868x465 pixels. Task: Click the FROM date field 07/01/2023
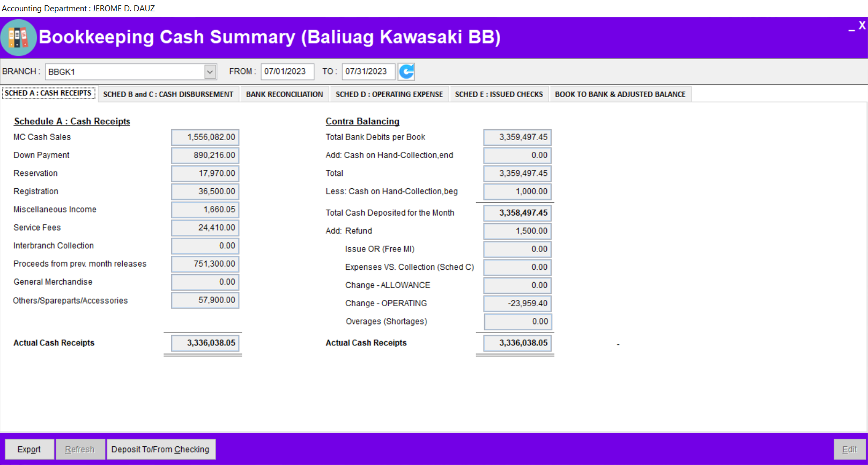[287, 72]
